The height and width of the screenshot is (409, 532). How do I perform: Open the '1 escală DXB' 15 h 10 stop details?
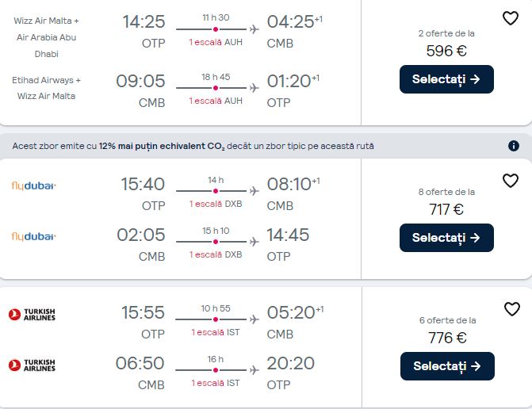(x=216, y=254)
